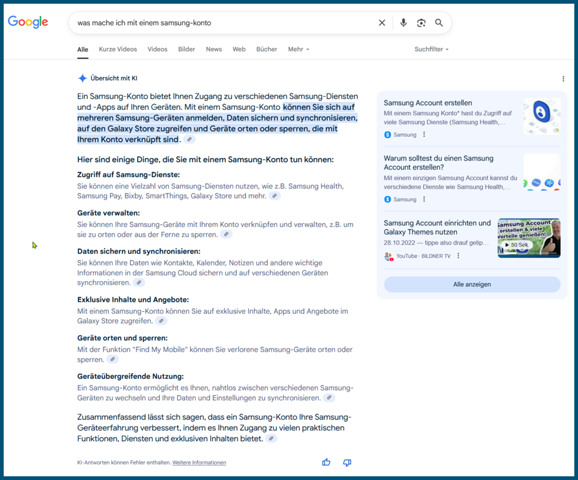578x480 pixels.
Task: Open 'Samsung Account erstellen' source link
Action: [428, 103]
